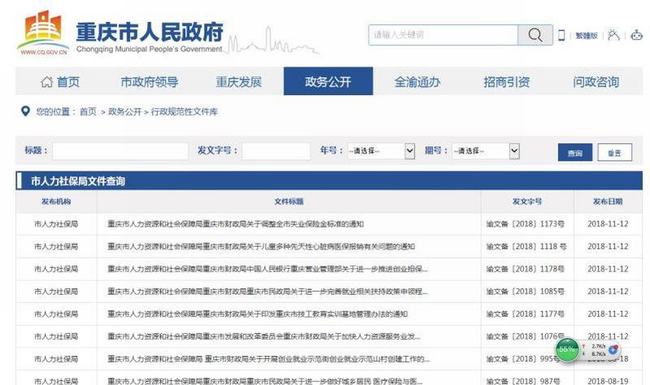Open the 期号 dropdown
This screenshot has width=650, height=385.
(x=486, y=151)
